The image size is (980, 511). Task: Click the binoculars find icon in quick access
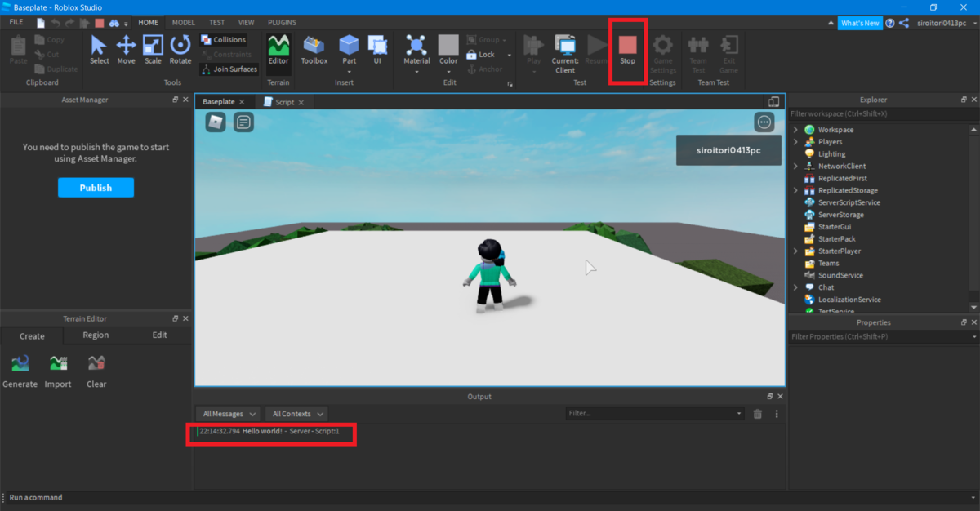pyautogui.click(x=114, y=23)
